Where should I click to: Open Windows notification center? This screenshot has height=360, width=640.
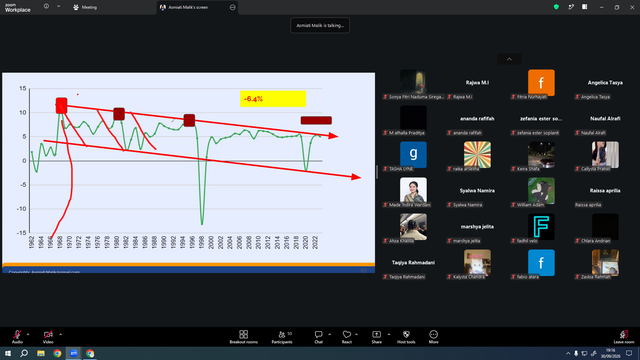click(629, 353)
